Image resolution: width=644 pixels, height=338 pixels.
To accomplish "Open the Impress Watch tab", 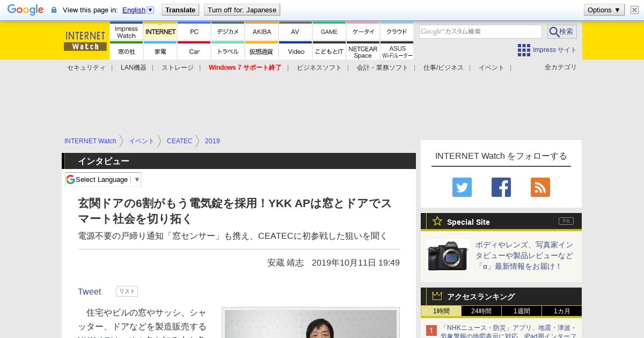I will click(x=126, y=31).
